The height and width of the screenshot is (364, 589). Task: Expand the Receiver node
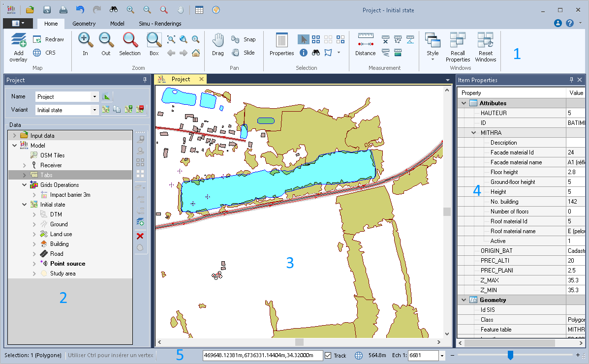click(x=25, y=165)
